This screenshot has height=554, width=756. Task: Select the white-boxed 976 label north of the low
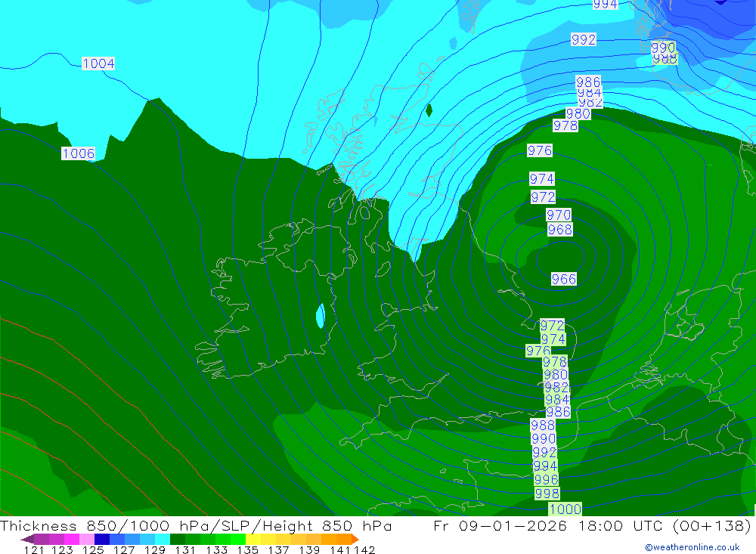click(x=540, y=150)
